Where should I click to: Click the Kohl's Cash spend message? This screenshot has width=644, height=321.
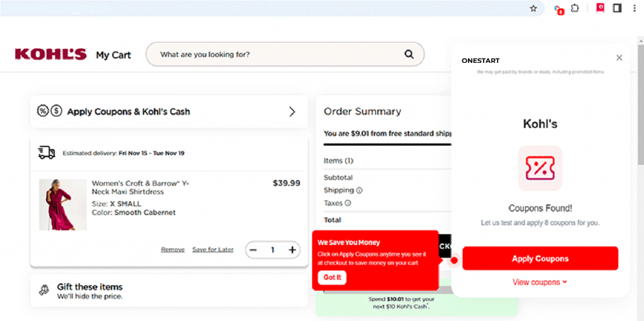[x=401, y=303]
